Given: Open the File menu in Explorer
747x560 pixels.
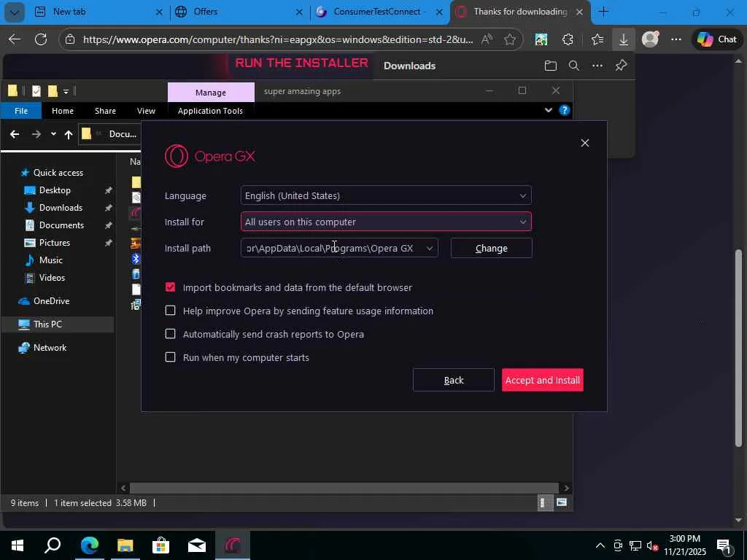Looking at the screenshot, I should (x=21, y=111).
